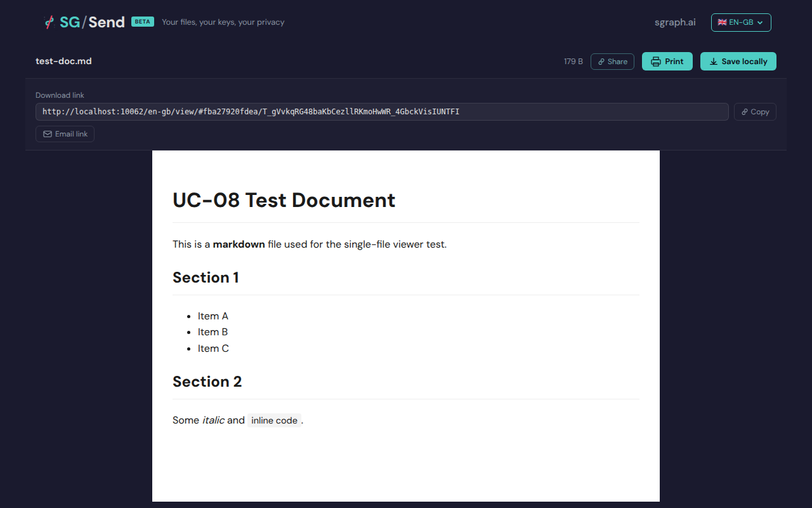The image size is (812, 508).
Task: Select the download link URL field
Action: pos(381,112)
